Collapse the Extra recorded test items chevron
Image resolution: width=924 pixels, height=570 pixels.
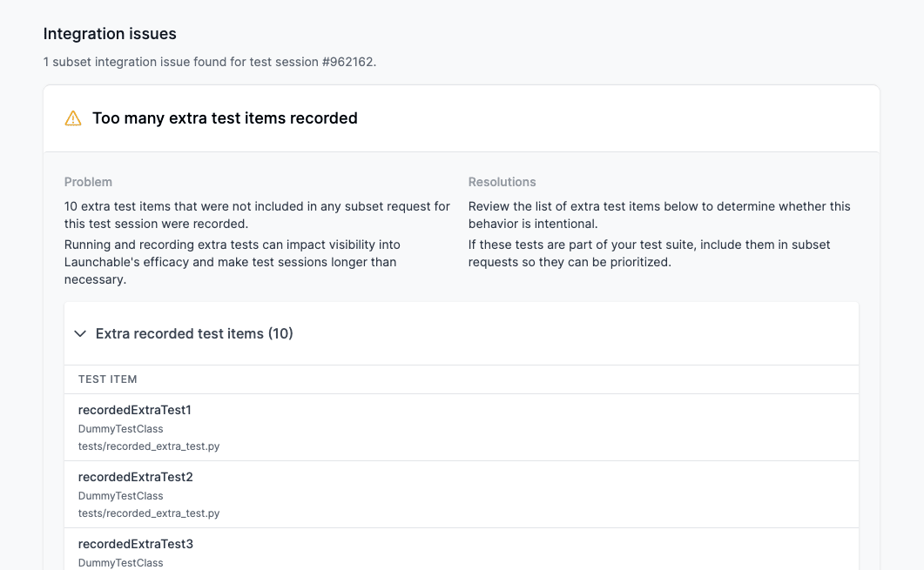81,333
